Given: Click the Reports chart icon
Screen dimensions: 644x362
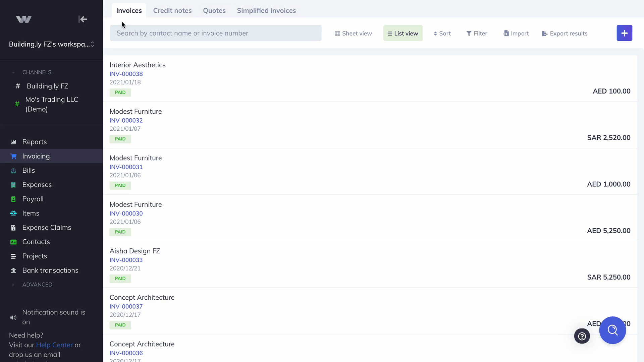Looking at the screenshot, I should (13, 142).
